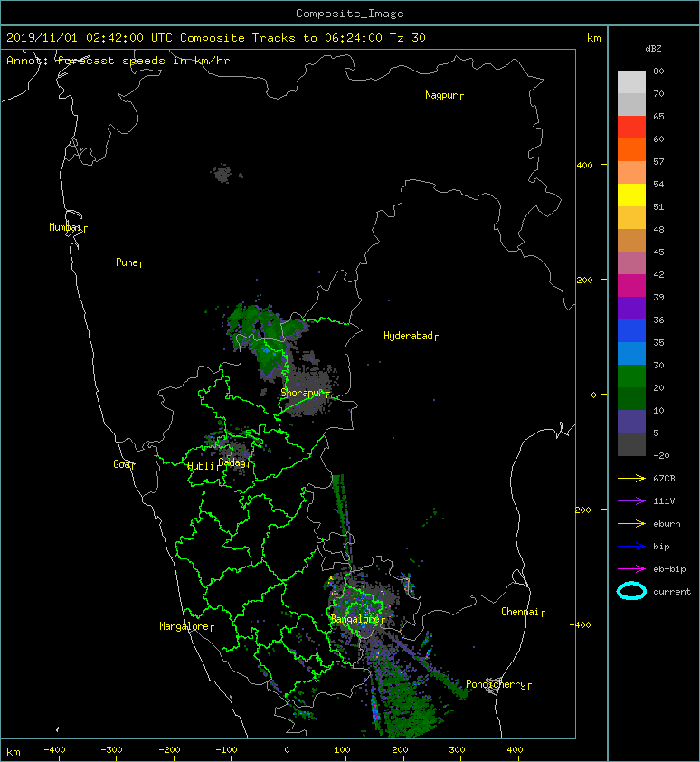Click the yellow 67CB track arrow icon
The height and width of the screenshot is (762, 700).
[631, 478]
